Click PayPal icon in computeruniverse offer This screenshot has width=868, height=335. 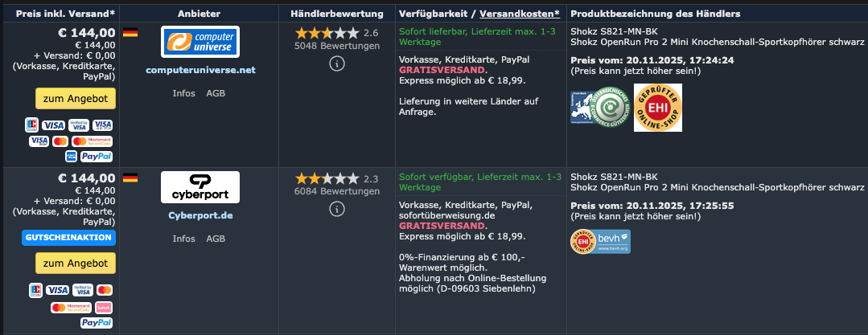(x=96, y=156)
